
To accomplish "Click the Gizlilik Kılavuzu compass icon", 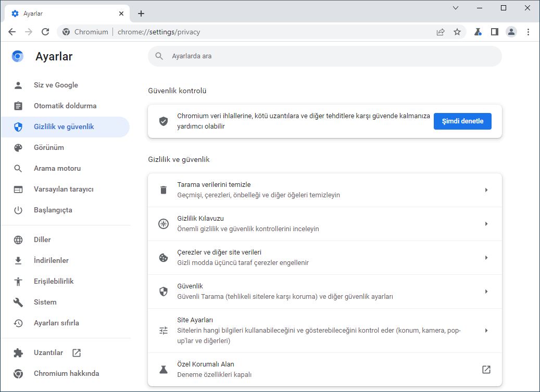I will point(163,224).
